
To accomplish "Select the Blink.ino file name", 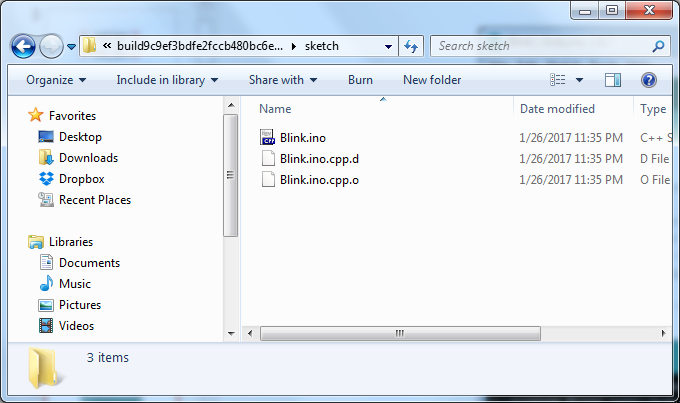I will 303,138.
